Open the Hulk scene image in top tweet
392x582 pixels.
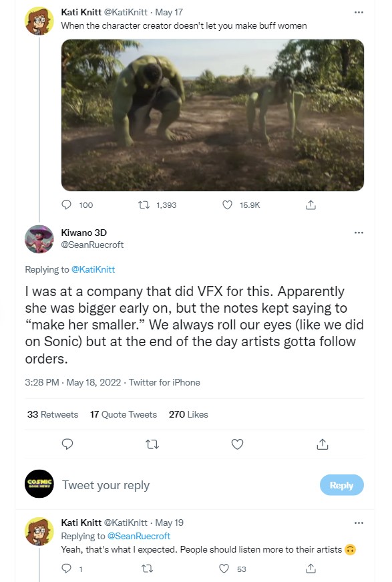pos(212,115)
